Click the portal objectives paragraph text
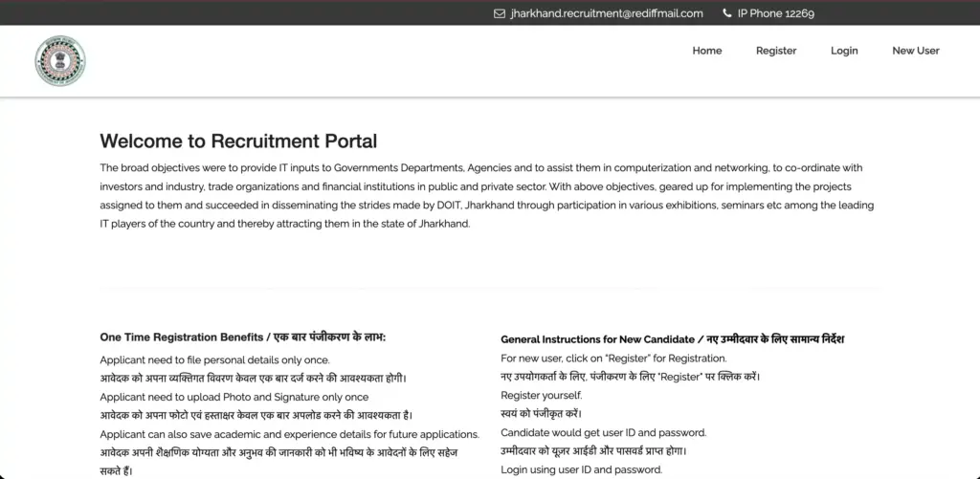This screenshot has height=479, width=980. [486, 195]
